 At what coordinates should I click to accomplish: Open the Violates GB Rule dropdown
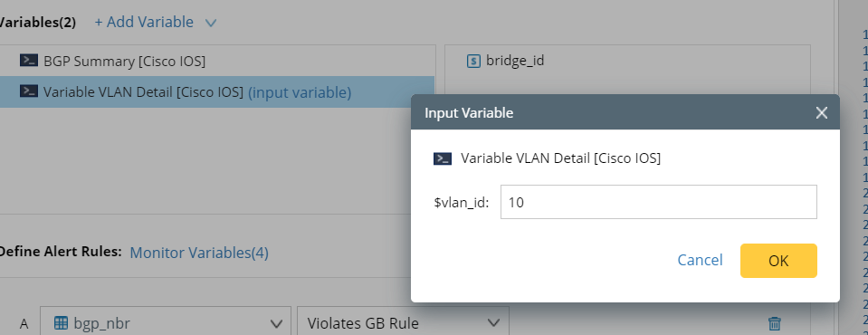pos(403,322)
